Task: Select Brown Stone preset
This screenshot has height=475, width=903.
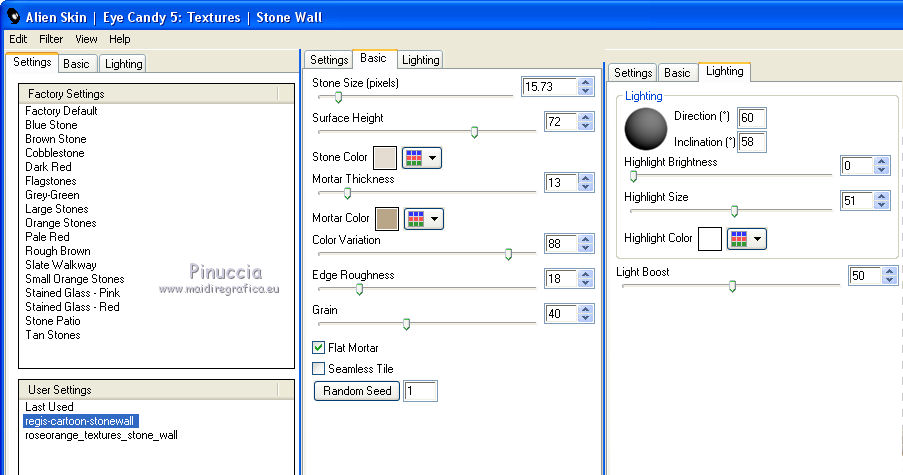Action: (x=56, y=139)
